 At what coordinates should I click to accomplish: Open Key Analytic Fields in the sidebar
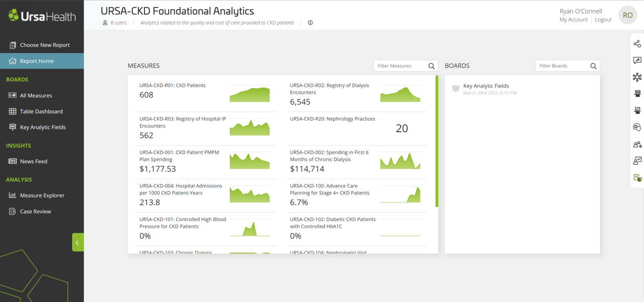[x=42, y=127]
